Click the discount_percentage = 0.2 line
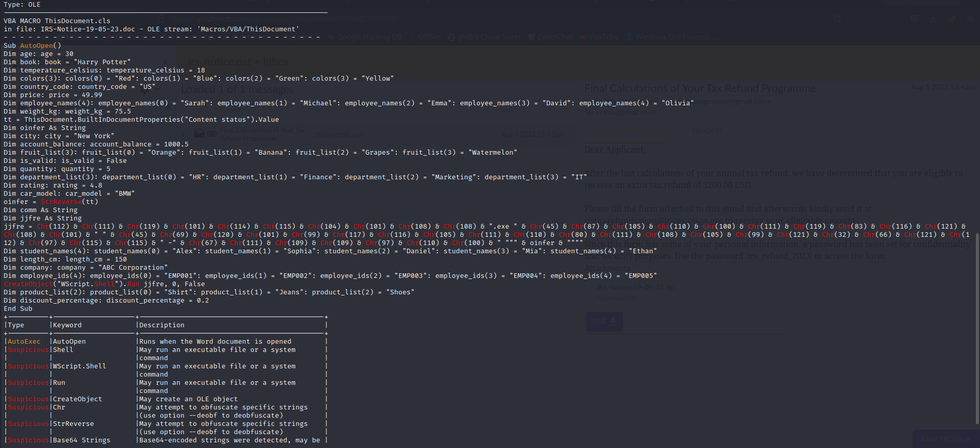The image size is (980, 448). [106, 301]
